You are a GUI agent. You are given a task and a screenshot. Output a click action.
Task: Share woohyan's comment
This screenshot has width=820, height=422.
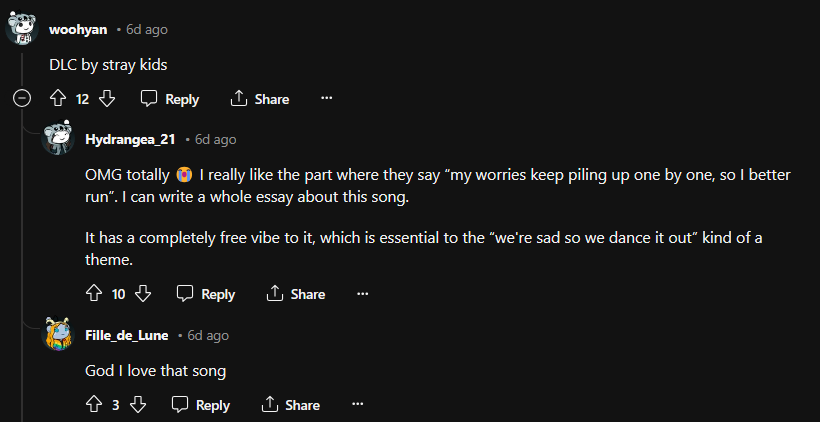tap(260, 99)
